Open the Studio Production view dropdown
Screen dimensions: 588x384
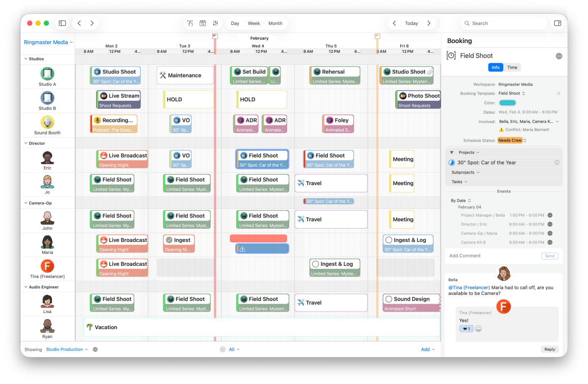click(67, 349)
